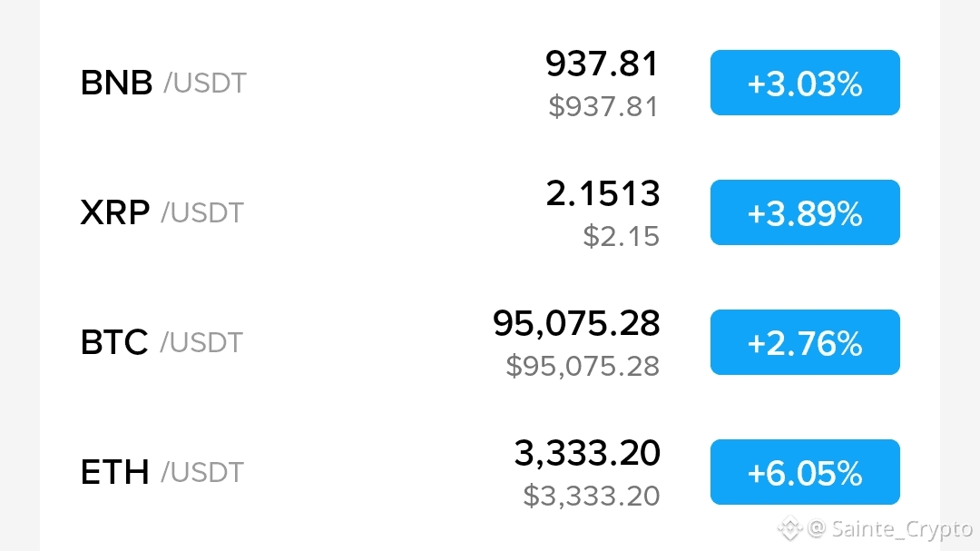Click /USDT label beside BNB
Image resolution: width=980 pixels, height=551 pixels.
click(205, 84)
